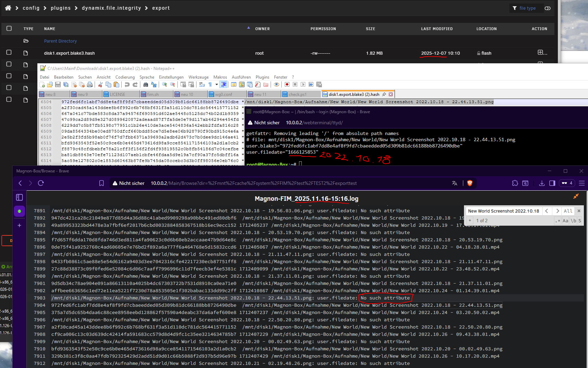Open the extensions puzzle icon
588x368 pixels.
515,183
